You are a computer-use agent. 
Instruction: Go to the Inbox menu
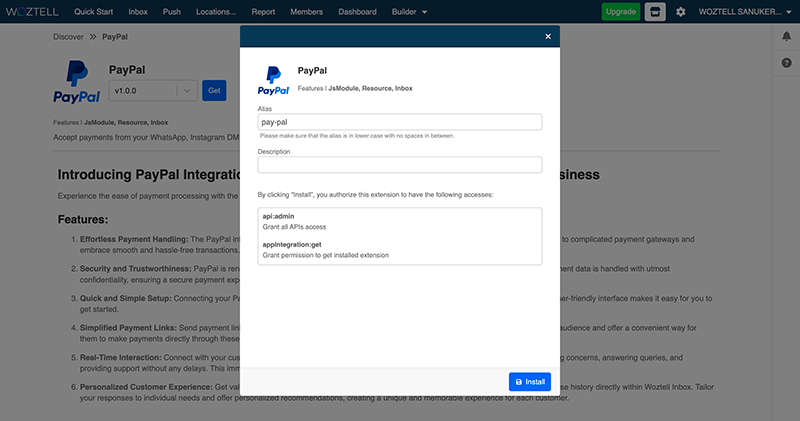pyautogui.click(x=138, y=12)
